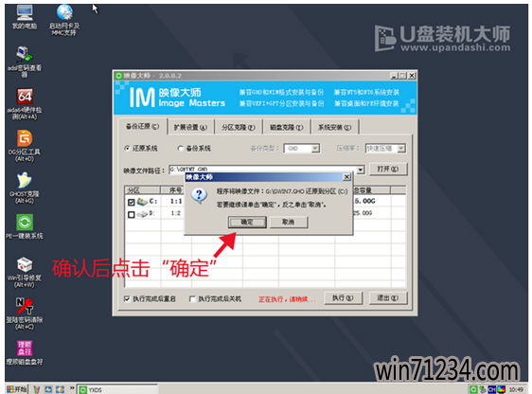
Task: Confirm the restore with 确定 button
Action: (247, 223)
